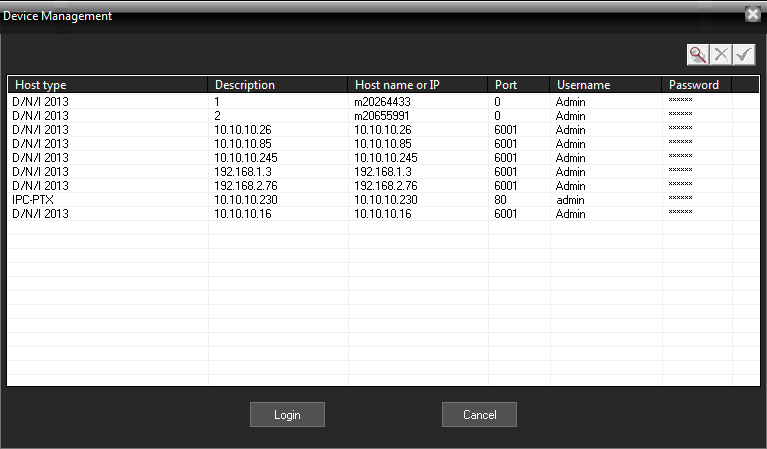This screenshot has height=449, width=767.
Task: Click the Host name or IP column header
Action: [x=417, y=85]
